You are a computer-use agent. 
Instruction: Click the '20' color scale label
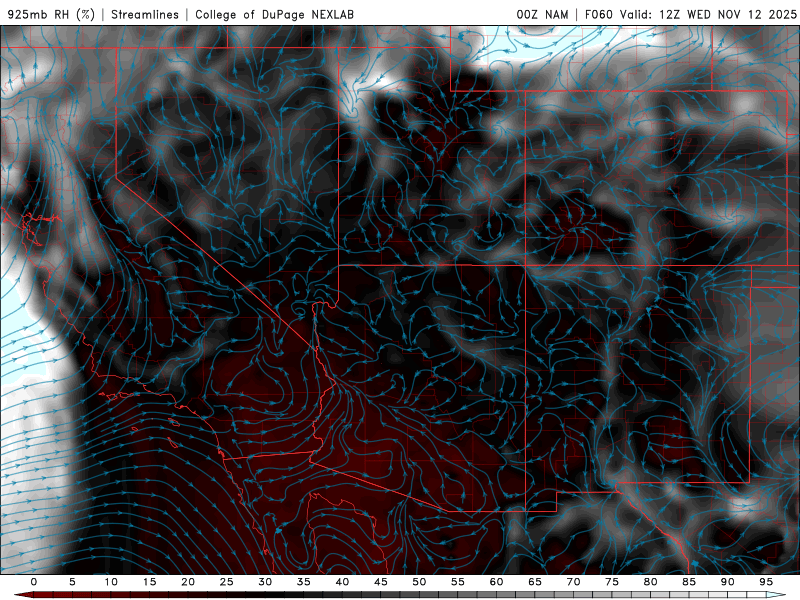point(188,582)
